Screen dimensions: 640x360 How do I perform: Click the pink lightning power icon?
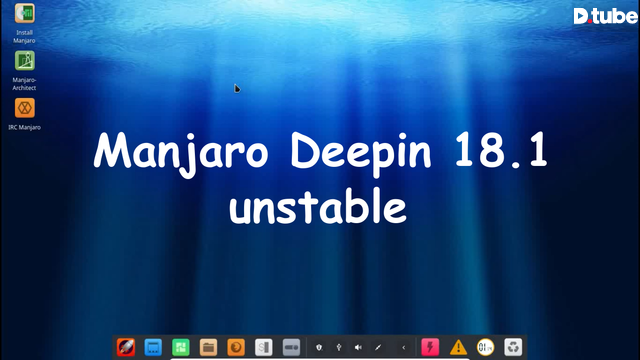(430, 347)
